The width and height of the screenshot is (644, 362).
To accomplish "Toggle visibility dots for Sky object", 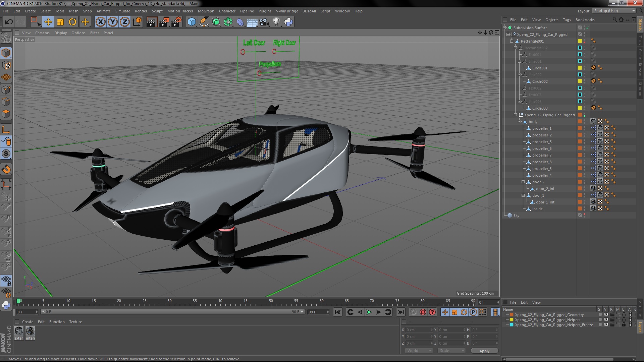I will [x=584, y=216].
